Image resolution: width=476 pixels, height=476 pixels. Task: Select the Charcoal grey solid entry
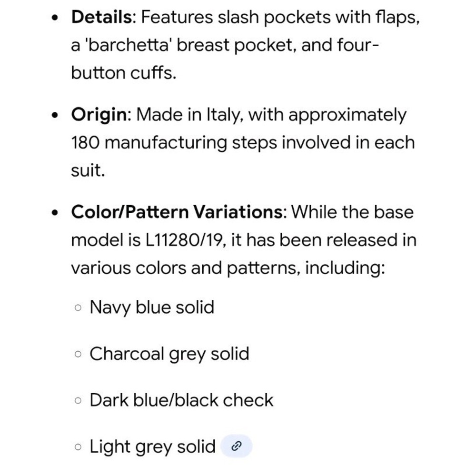pyautogui.click(x=169, y=354)
